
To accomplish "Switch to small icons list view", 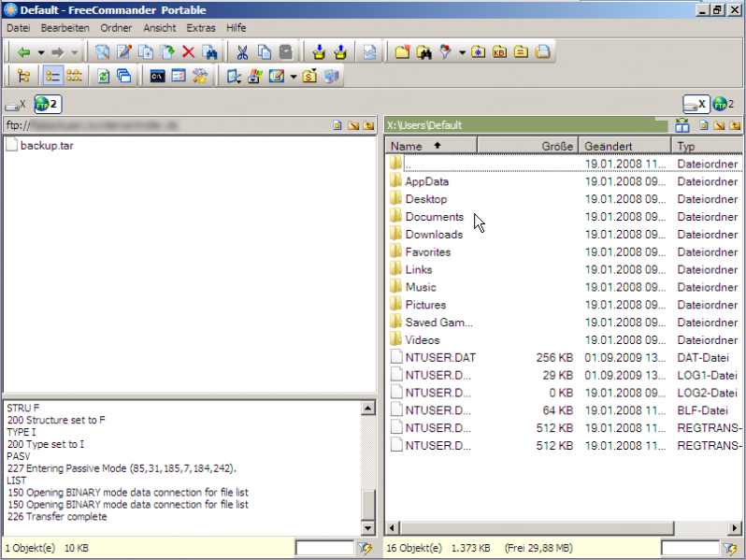I will [74, 76].
